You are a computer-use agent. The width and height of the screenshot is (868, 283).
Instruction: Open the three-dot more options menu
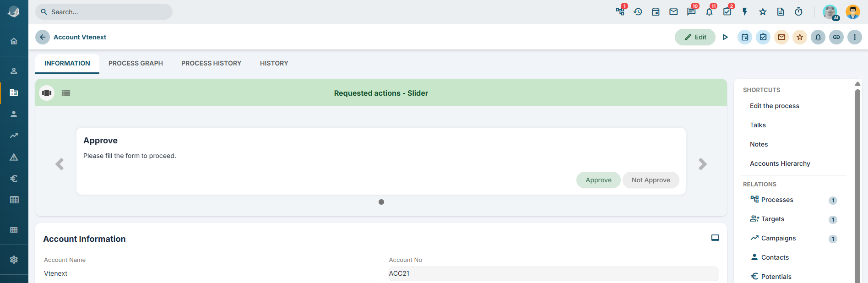click(855, 37)
